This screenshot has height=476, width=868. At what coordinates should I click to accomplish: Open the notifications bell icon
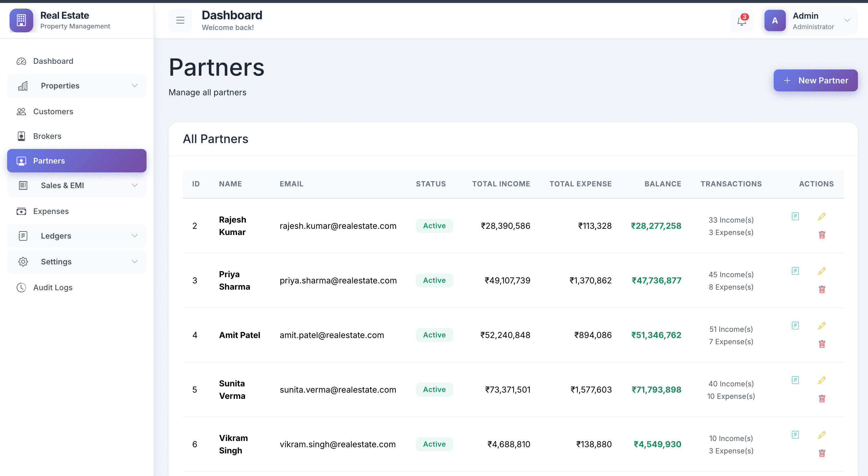[x=741, y=21]
